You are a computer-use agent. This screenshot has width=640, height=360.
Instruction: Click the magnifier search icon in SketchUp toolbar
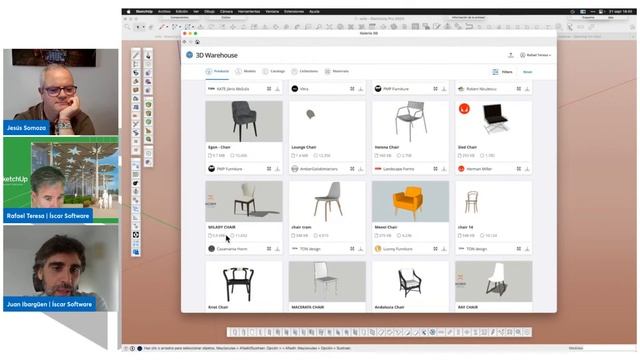pos(128,27)
